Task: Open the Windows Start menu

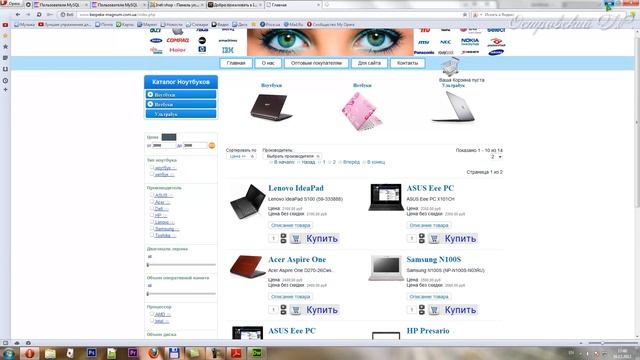Action: coord(8,353)
